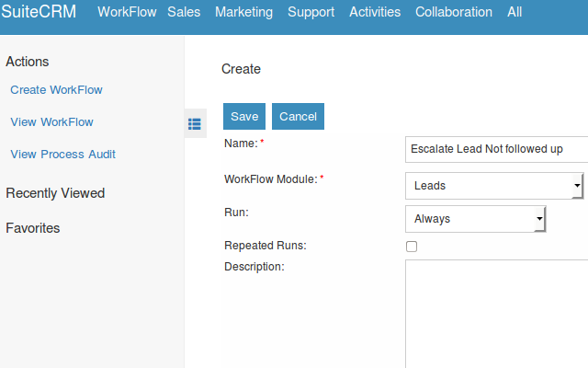Open the All modules menu

[x=514, y=12]
